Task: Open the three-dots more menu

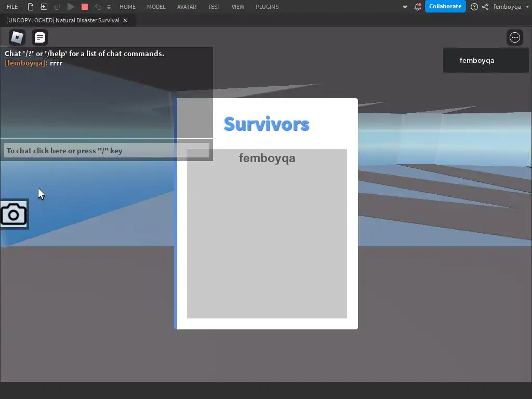Action: 515,37
